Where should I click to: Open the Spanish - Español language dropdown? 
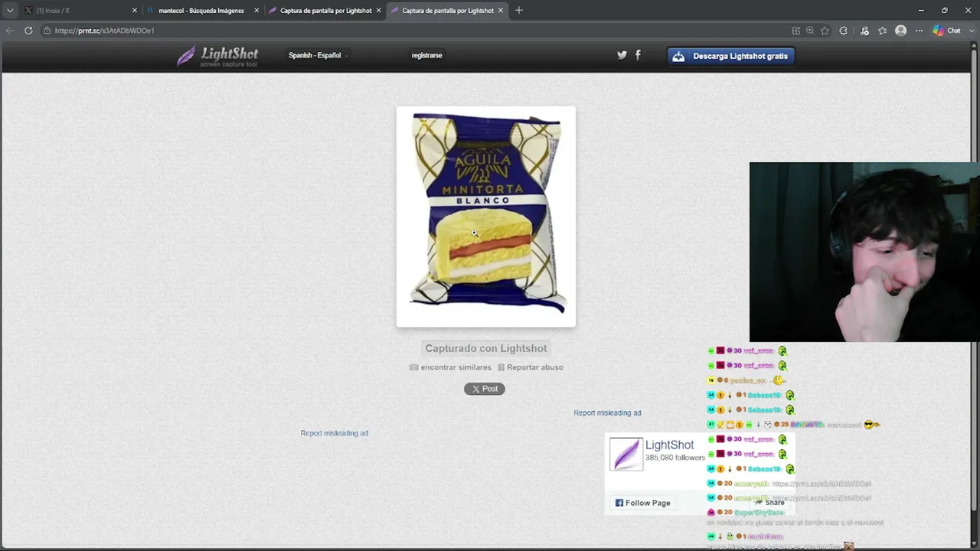(318, 55)
